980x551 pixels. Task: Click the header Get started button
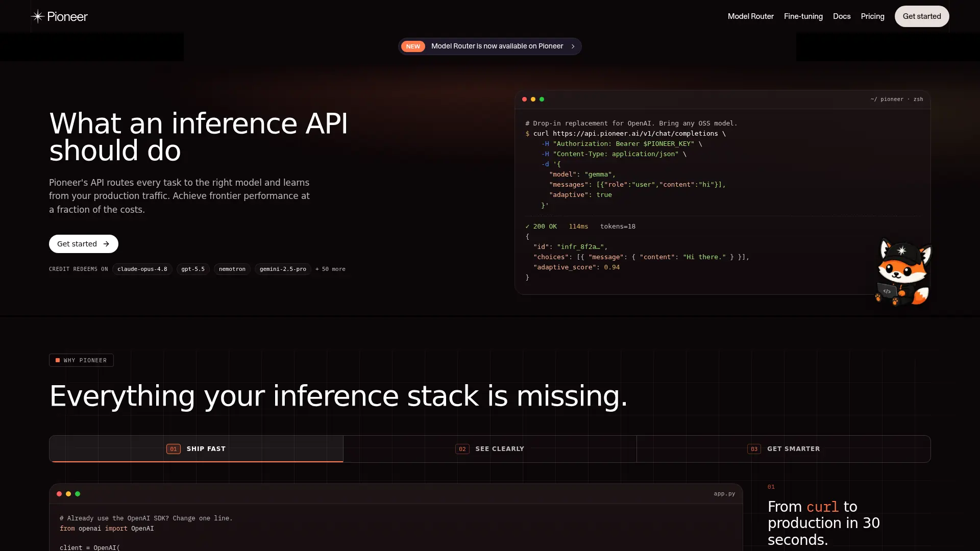click(x=922, y=16)
